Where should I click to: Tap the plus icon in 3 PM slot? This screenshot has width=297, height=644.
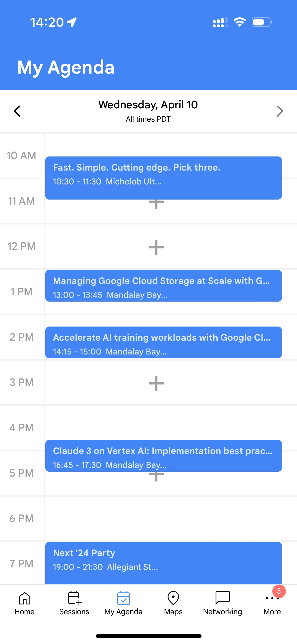pos(156,383)
